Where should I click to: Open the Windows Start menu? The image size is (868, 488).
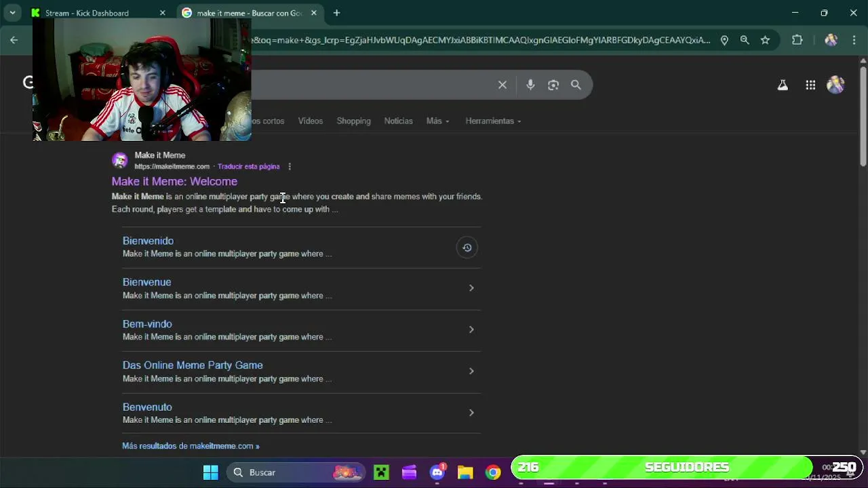pos(211,472)
